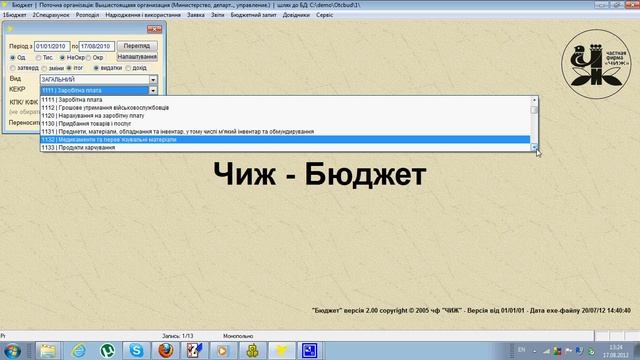This screenshot has width=640, height=360.
Task: Open the Windows Start menu
Action: (x=12, y=351)
